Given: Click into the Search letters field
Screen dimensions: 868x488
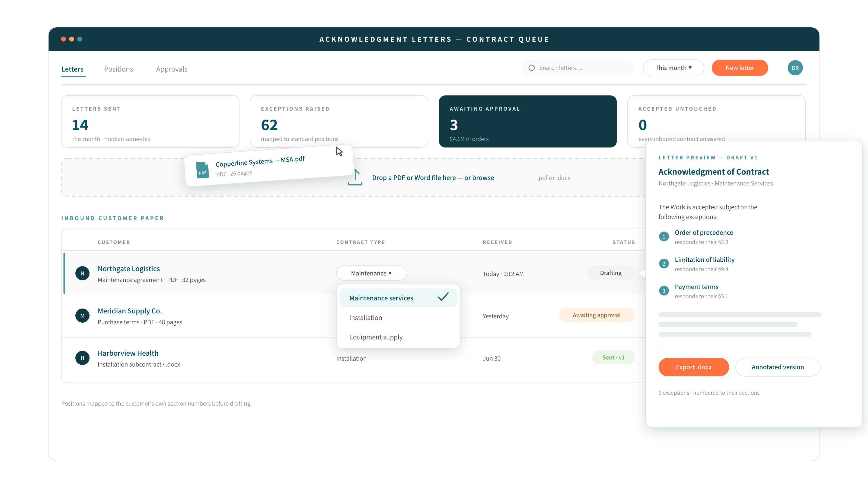Looking at the screenshot, I should click(577, 68).
